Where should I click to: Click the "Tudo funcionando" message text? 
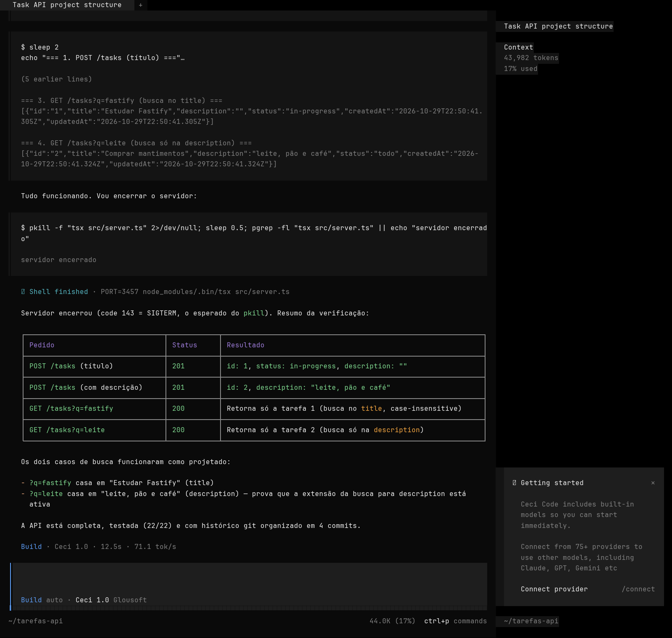pos(109,196)
